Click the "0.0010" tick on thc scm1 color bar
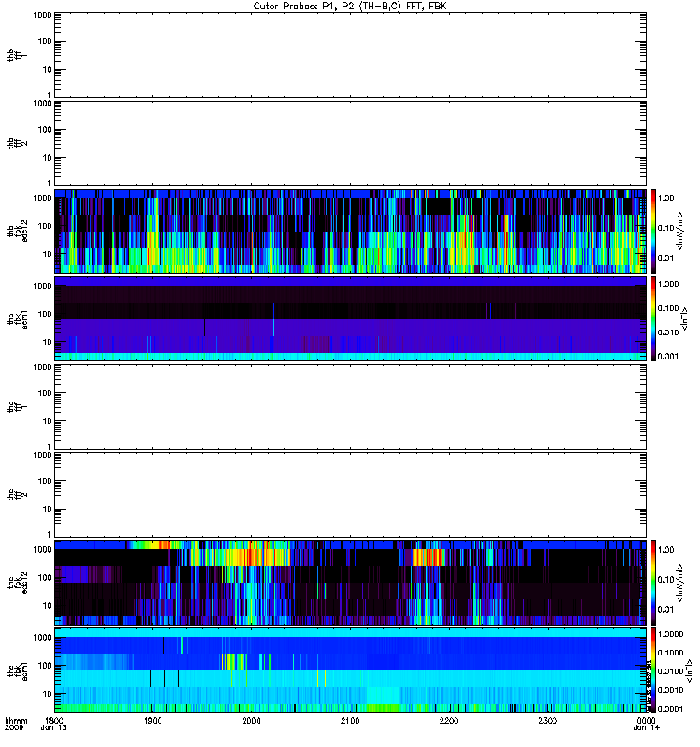Viewport: 700px width, 747px height. tap(670, 690)
